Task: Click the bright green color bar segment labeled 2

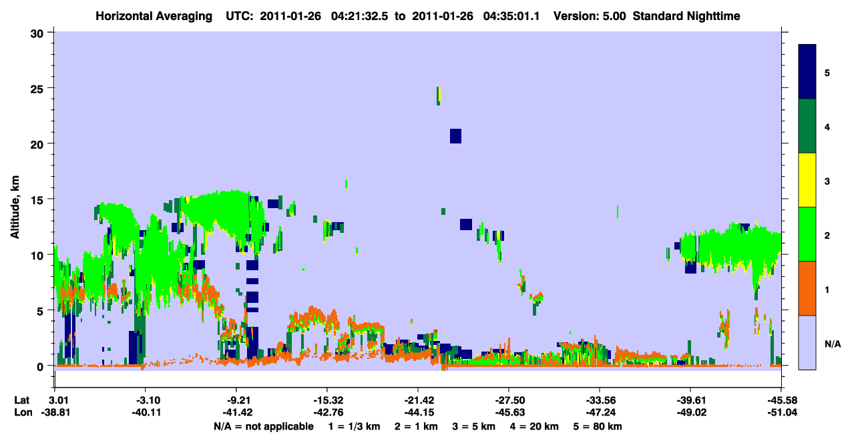Action: click(x=807, y=234)
